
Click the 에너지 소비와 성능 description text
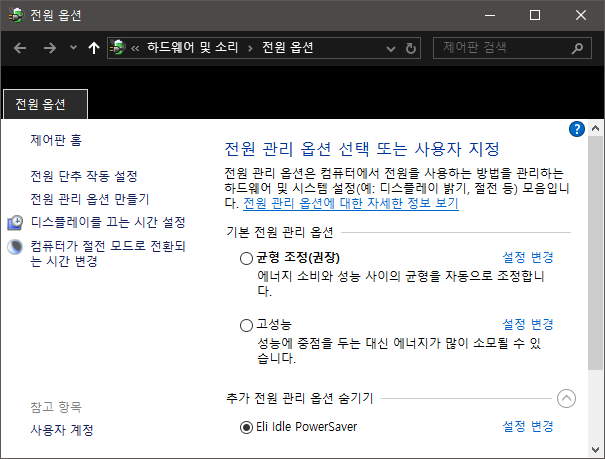[x=401, y=283]
